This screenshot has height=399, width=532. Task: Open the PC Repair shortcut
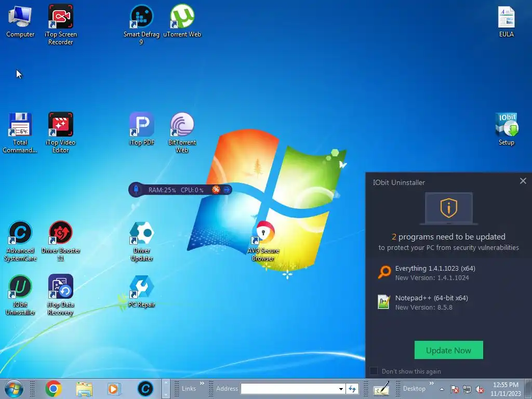pos(141,291)
